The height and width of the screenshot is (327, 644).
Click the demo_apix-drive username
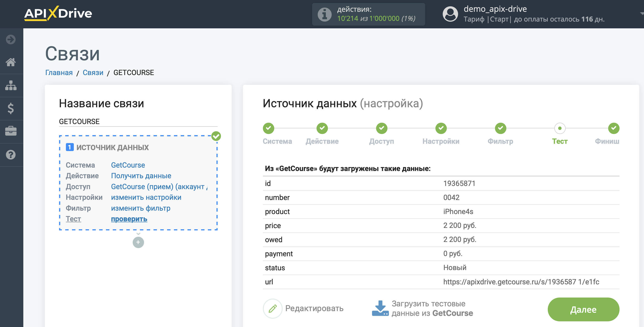495,9
